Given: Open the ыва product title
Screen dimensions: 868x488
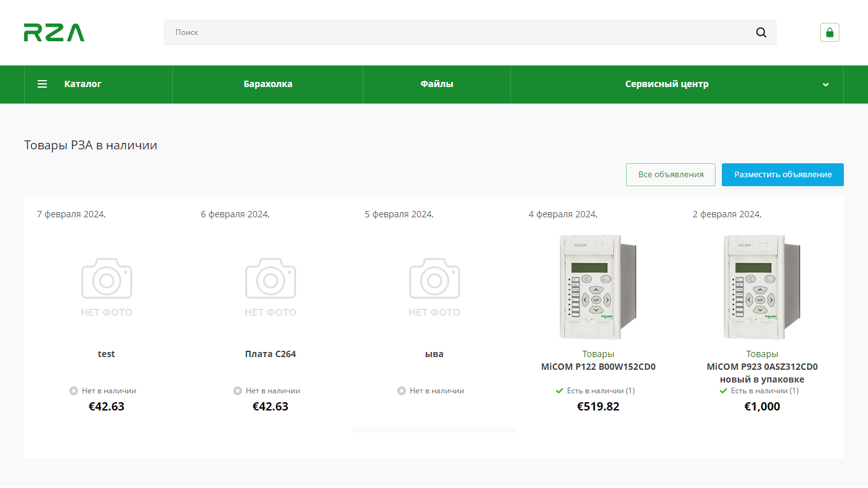Looking at the screenshot, I should coord(435,354).
